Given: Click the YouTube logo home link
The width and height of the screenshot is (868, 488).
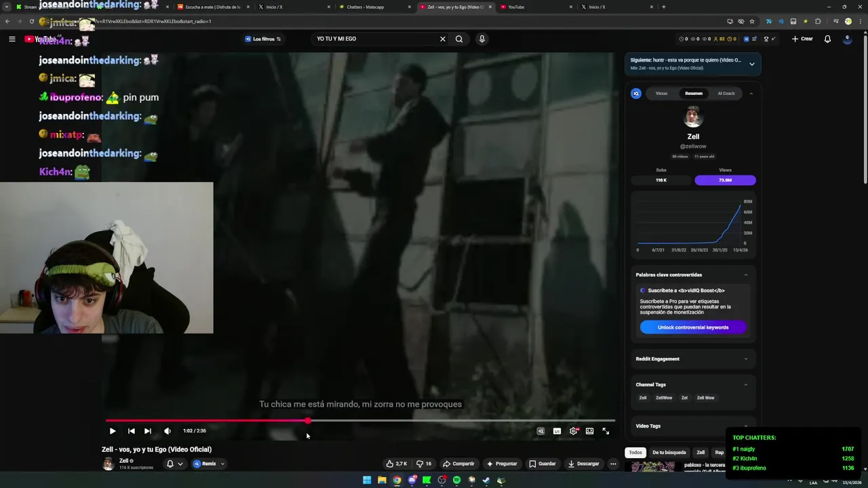Looking at the screenshot, I should pyautogui.click(x=41, y=39).
